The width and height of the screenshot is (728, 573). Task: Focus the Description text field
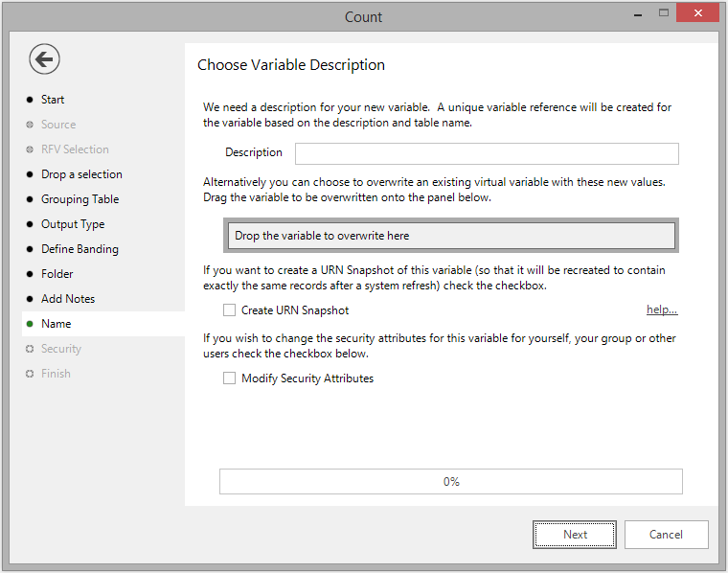click(487, 153)
